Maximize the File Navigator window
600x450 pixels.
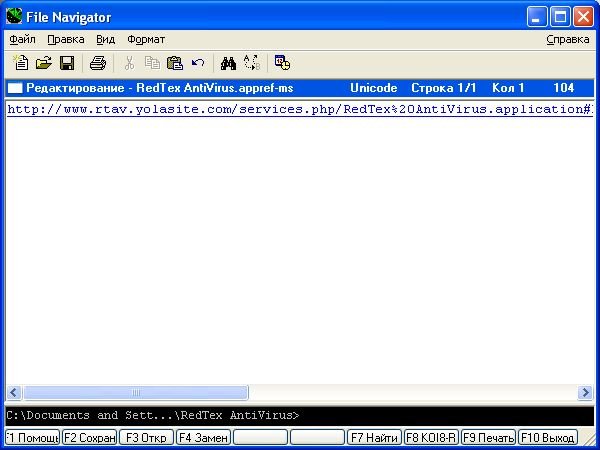coord(560,17)
